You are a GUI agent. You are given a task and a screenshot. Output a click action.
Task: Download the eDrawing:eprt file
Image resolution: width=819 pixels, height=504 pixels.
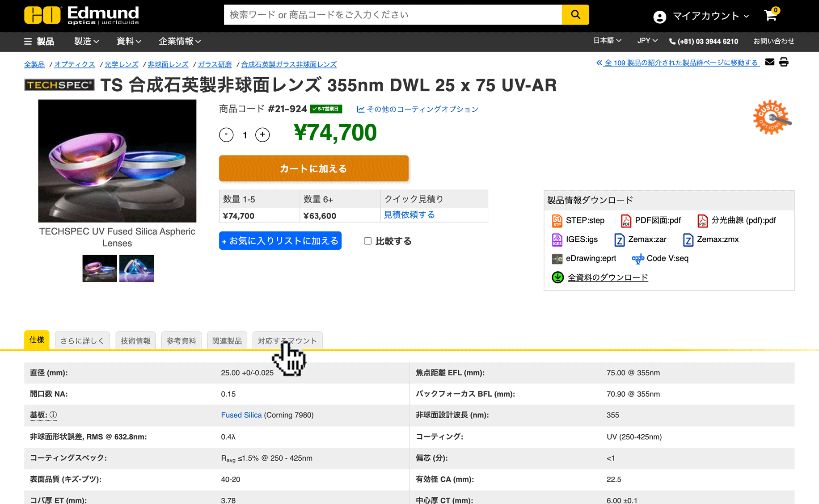[x=584, y=258]
